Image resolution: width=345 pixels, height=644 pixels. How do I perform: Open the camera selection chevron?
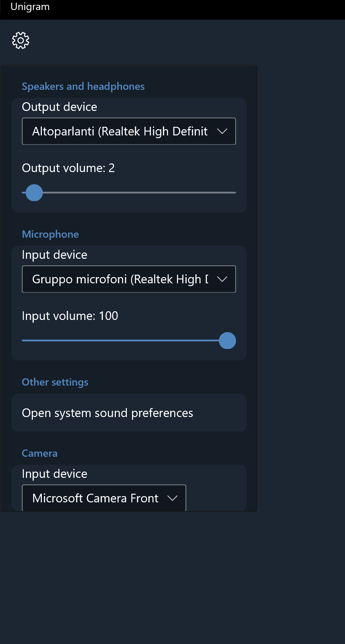click(x=173, y=498)
